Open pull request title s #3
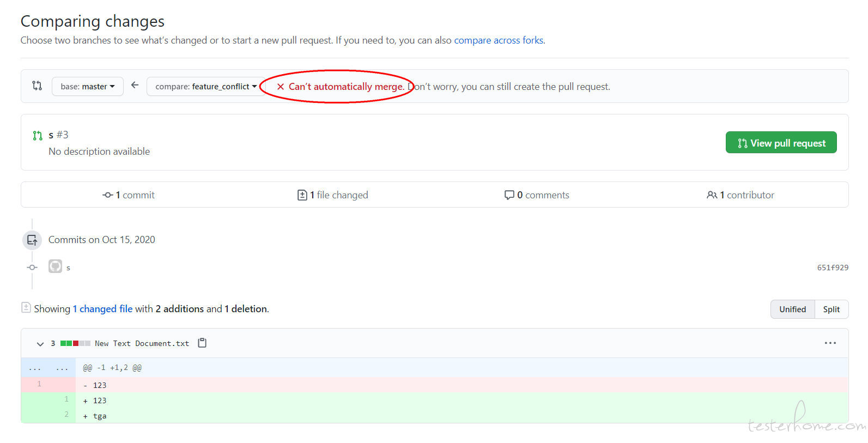Screen dimensions: 868x443 pyautogui.click(x=58, y=135)
